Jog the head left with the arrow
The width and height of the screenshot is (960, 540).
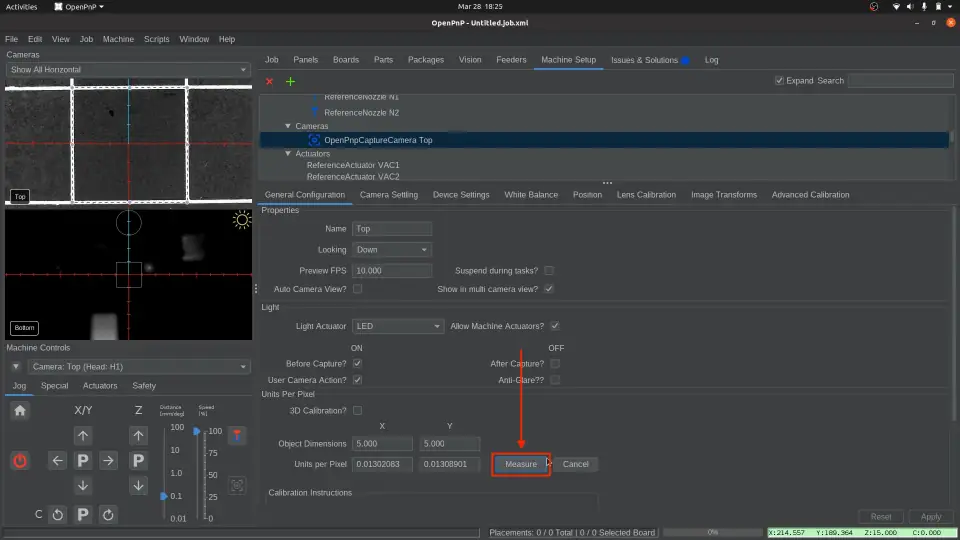click(58, 460)
